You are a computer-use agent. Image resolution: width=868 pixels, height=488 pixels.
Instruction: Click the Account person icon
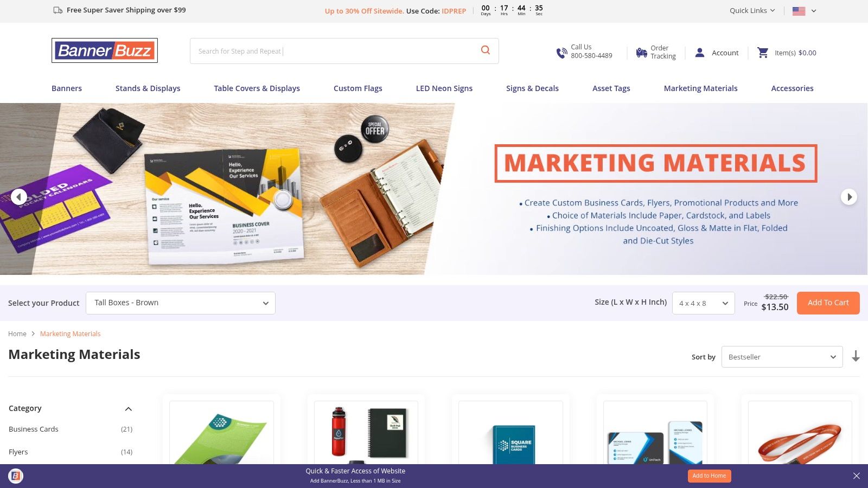coord(700,53)
